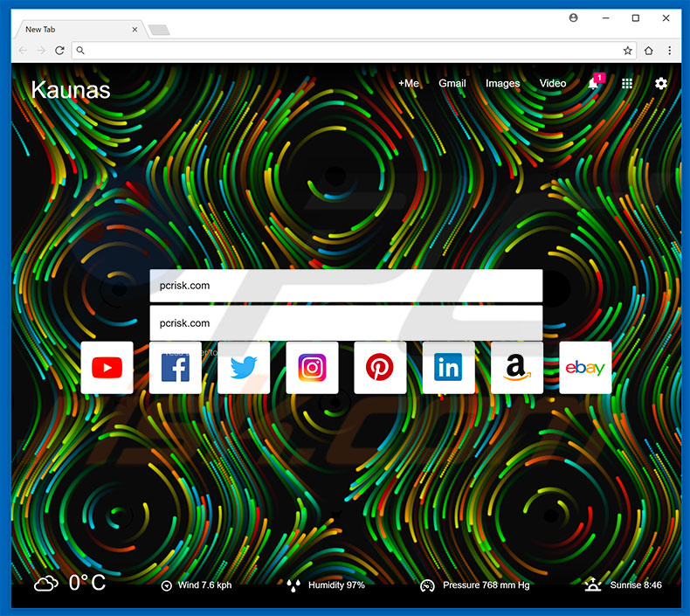Open the Gmail link

[x=452, y=83]
